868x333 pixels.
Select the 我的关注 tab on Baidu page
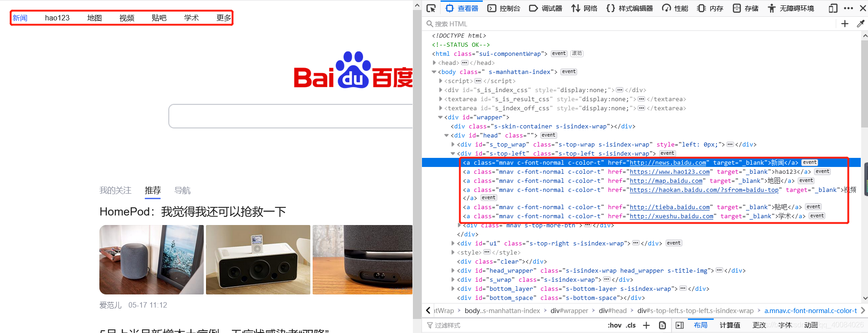coord(115,191)
